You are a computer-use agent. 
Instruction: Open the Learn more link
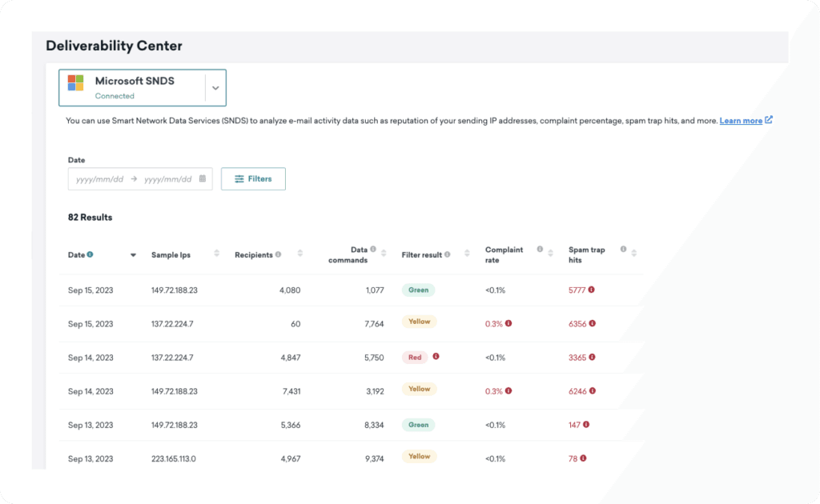tap(741, 121)
